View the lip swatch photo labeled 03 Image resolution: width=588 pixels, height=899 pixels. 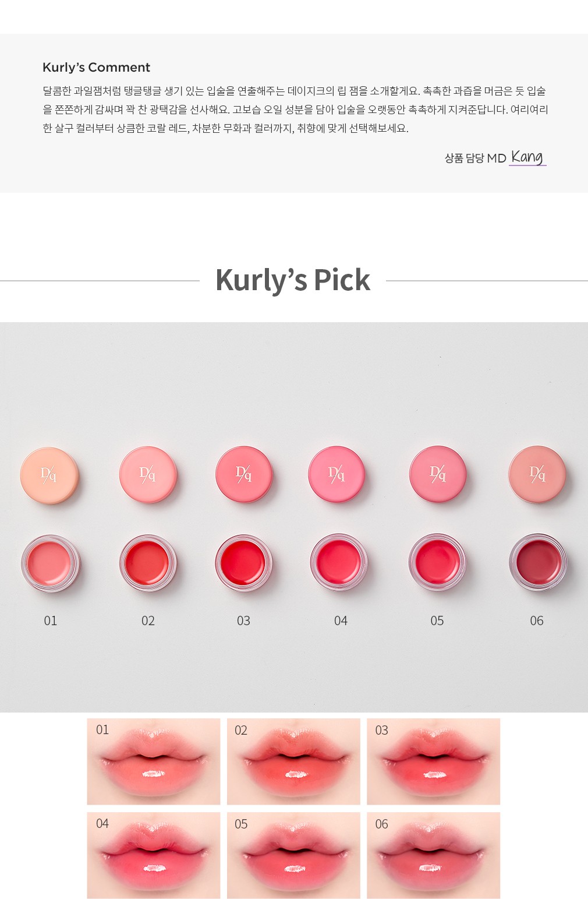coord(433,761)
